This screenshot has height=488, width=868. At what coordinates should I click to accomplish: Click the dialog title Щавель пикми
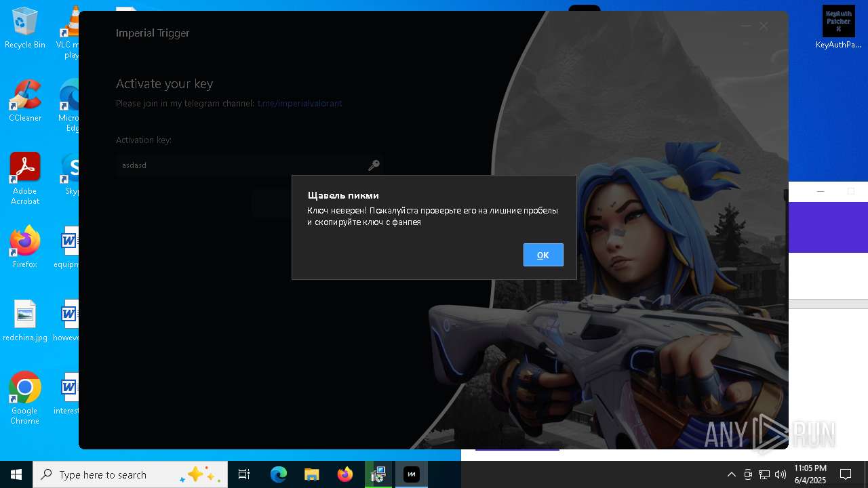[x=343, y=196]
